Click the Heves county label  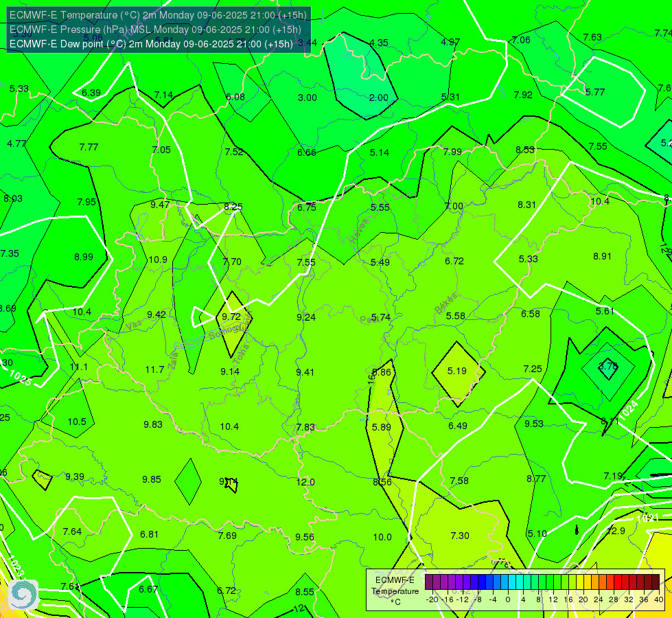point(359,231)
